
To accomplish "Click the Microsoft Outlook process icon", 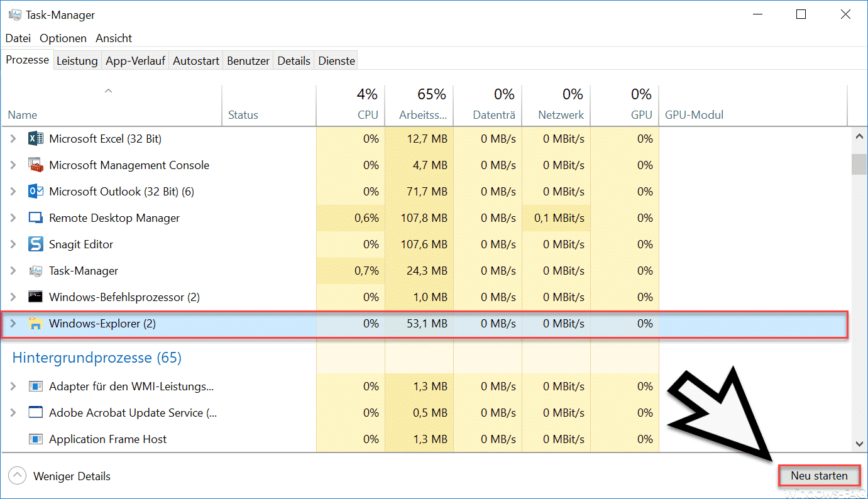I will pos(36,192).
